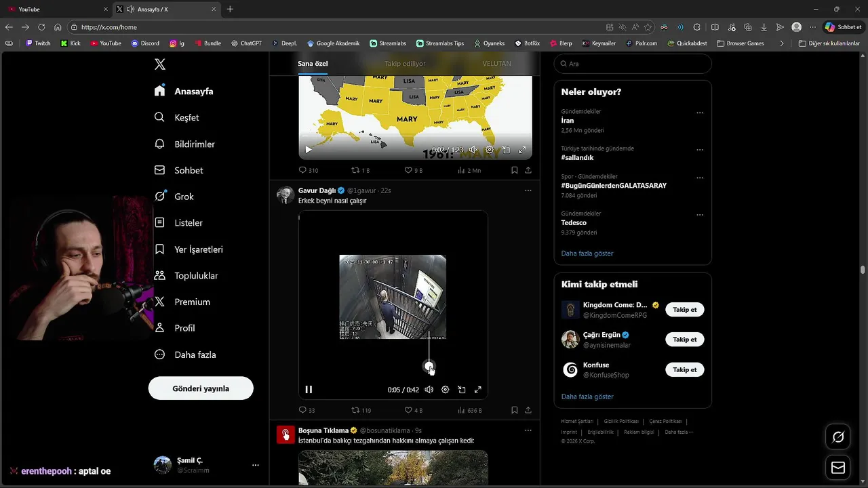Click the Gönderi yayınla button
868x488 pixels.
pyautogui.click(x=201, y=388)
